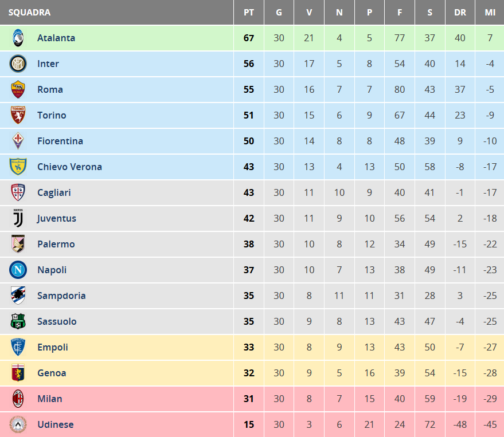Click the Sassuolo green crest icon
504x437 pixels.
click(18, 321)
